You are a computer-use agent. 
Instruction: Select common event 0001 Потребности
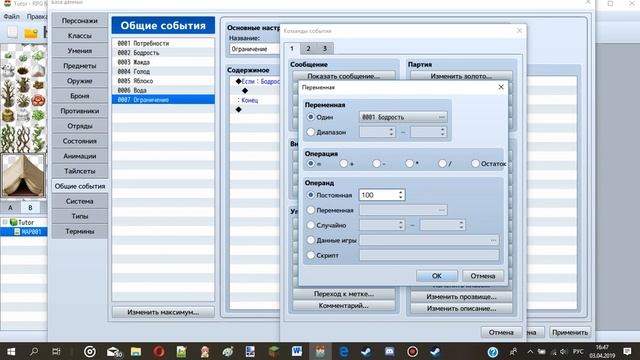(163, 43)
